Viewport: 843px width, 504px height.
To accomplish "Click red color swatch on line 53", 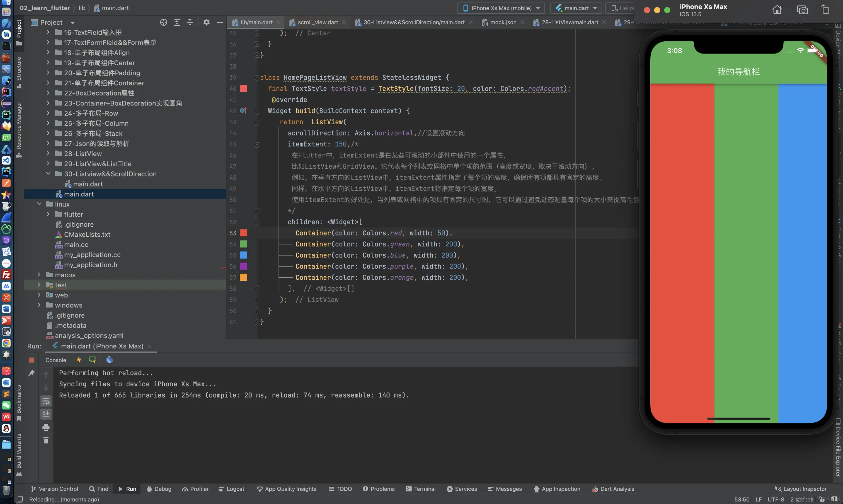I will (244, 233).
